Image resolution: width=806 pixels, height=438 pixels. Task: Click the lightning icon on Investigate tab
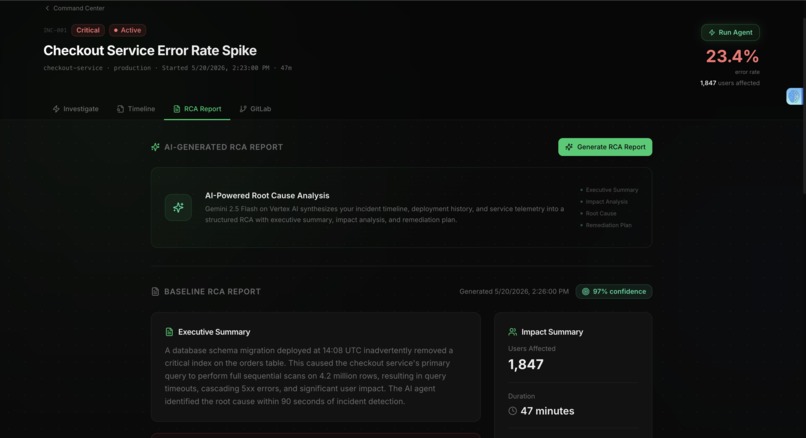(56, 109)
